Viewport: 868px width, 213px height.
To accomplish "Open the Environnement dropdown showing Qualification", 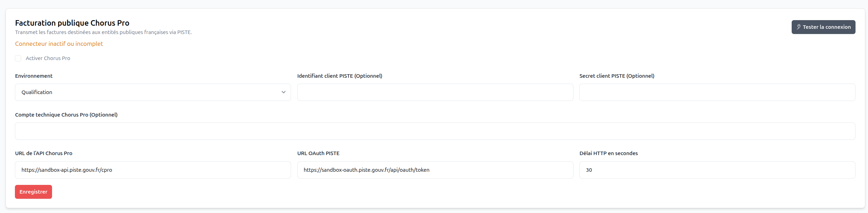I will tap(153, 92).
